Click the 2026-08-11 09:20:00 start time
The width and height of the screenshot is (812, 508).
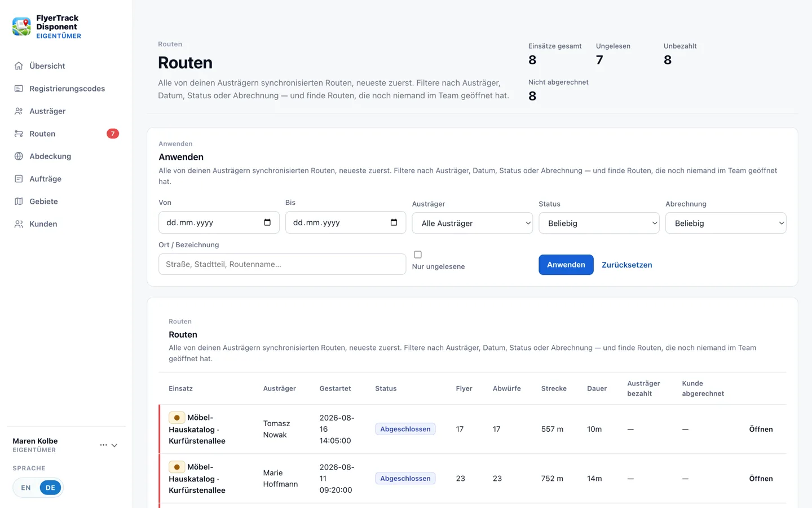(337, 478)
